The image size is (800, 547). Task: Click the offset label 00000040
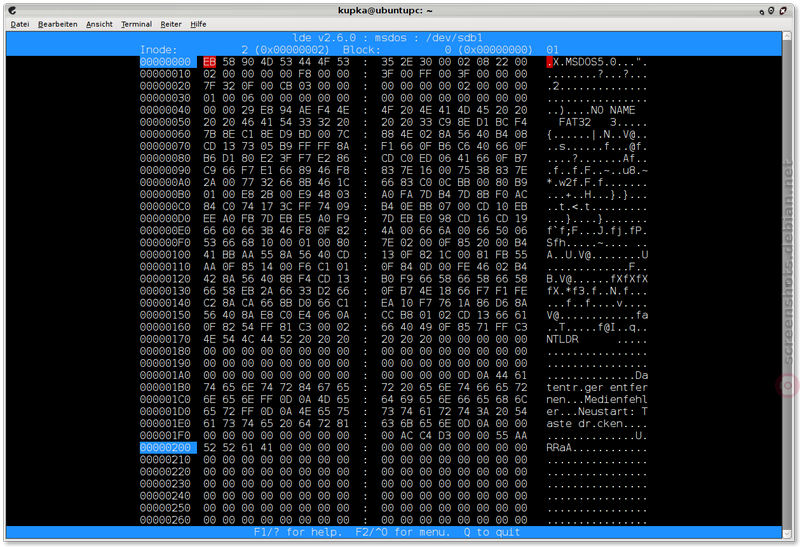click(165, 110)
